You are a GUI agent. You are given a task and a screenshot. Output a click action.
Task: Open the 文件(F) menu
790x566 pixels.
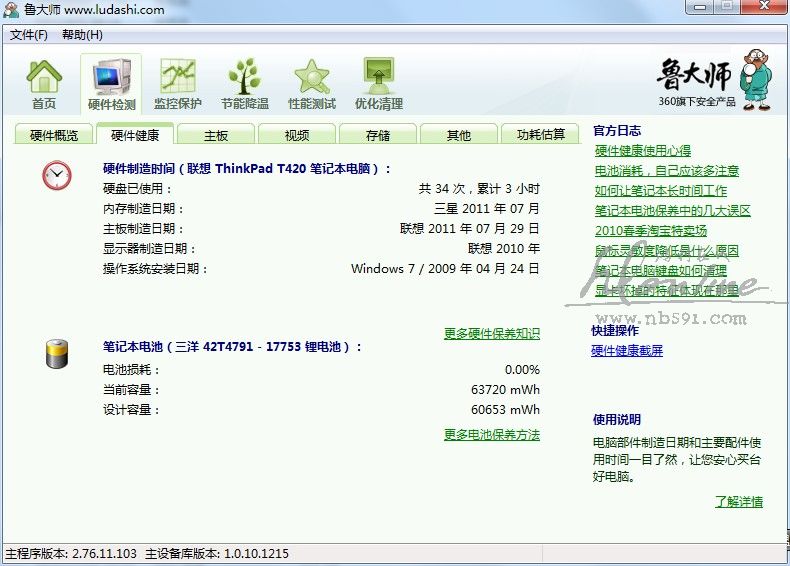29,35
